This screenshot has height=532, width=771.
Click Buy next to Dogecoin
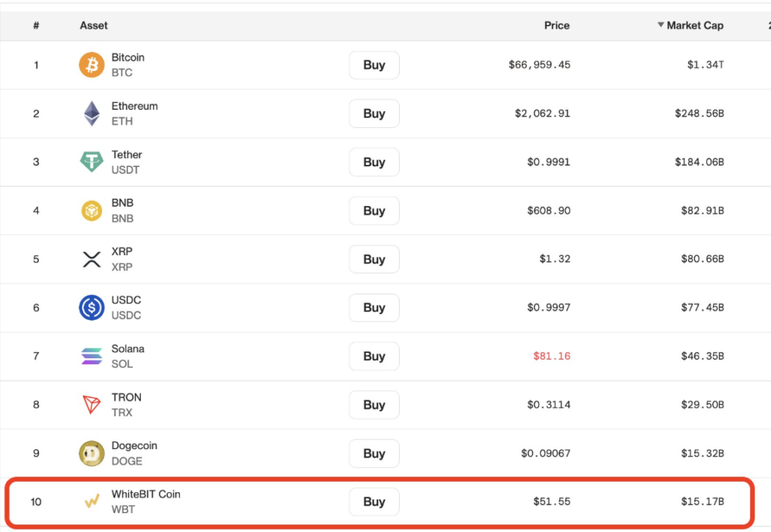point(373,453)
